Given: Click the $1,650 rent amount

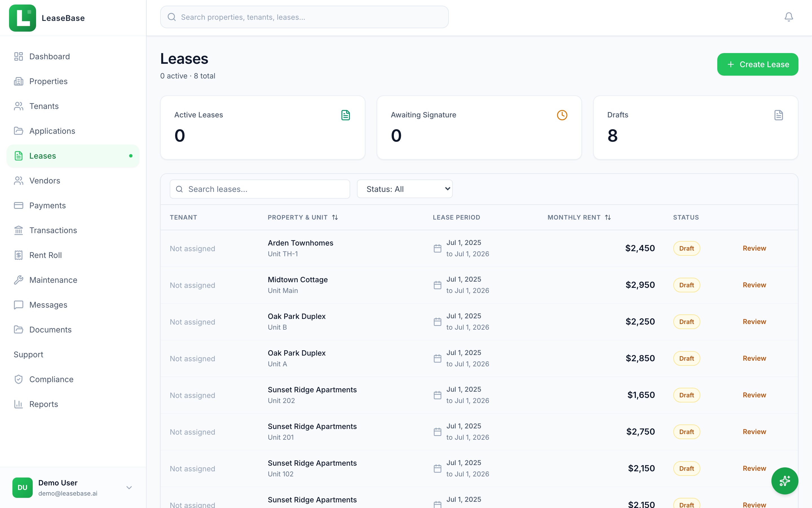Looking at the screenshot, I should click(x=641, y=395).
